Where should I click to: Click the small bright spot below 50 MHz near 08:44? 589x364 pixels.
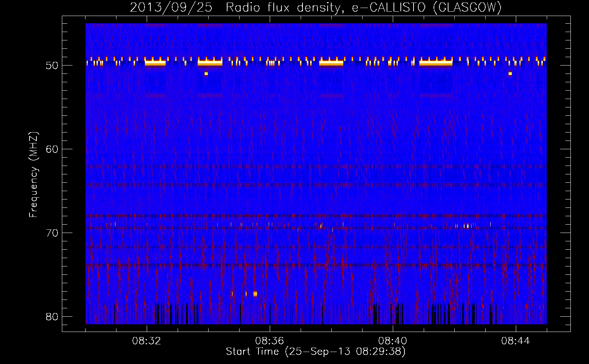510,74
